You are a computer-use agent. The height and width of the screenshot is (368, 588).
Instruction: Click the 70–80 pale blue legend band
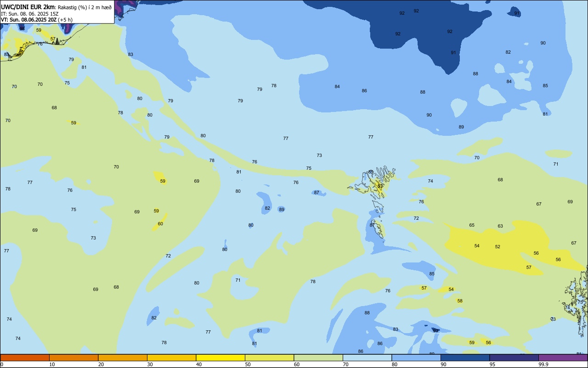coord(367,357)
